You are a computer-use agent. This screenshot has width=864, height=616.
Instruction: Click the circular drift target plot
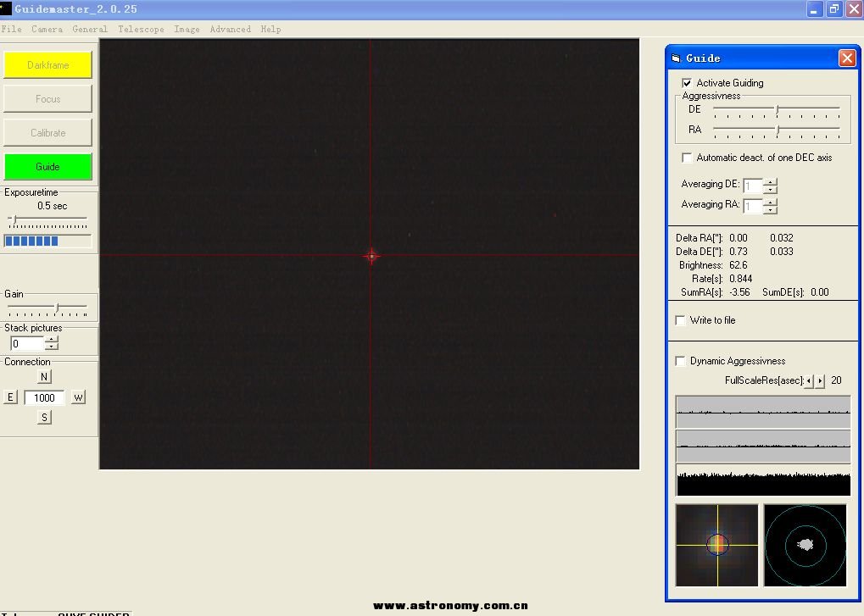[805, 545]
